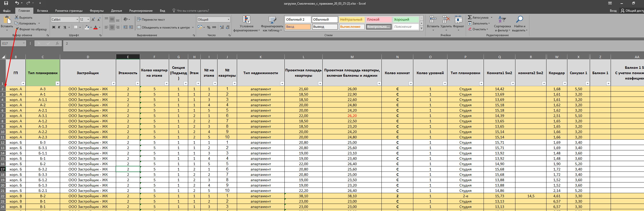Decrease font size with the small A icon
644x211 pixels.
(99, 20)
